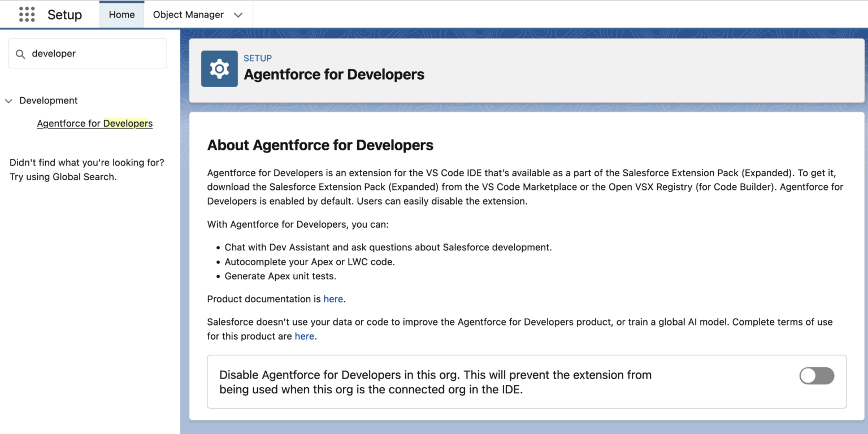The image size is (868, 434).
Task: Click the Development section header text
Action: pos(48,100)
